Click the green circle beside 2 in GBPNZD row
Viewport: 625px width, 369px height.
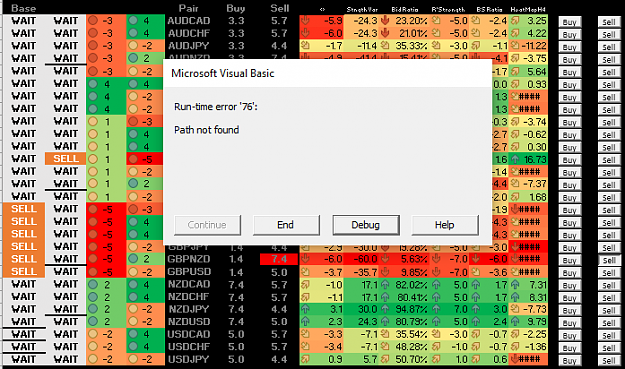coord(133,259)
